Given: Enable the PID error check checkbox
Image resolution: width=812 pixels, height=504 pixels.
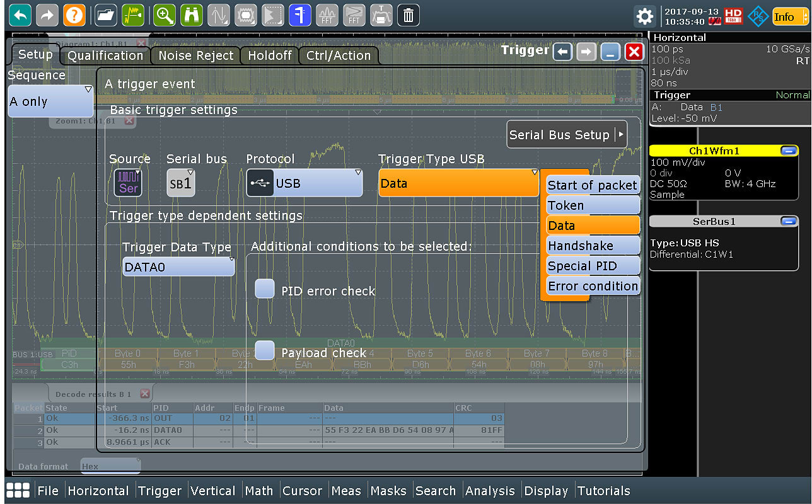Looking at the screenshot, I should pyautogui.click(x=265, y=289).
